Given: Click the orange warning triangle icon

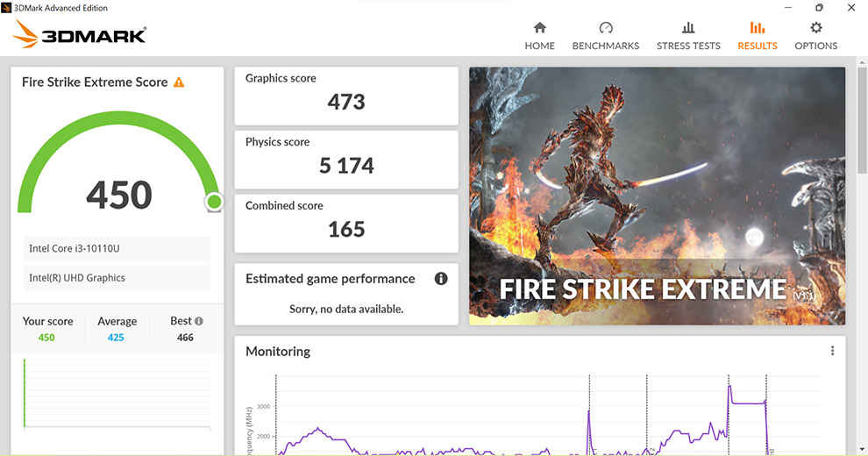Looking at the screenshot, I should (179, 82).
